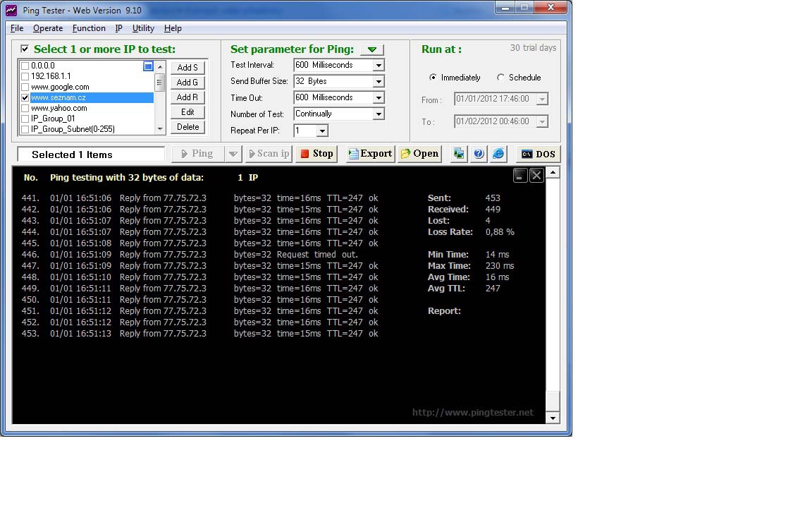This screenshot has width=812, height=508.
Task: Check the IP_Group_Subnet(0-255) checkbox
Action: click(x=25, y=129)
